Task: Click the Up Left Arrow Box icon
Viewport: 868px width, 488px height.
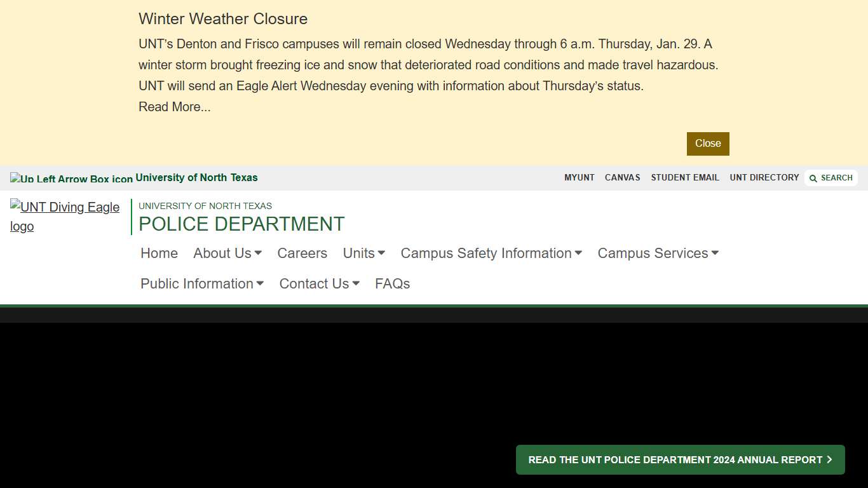Action: (71, 179)
